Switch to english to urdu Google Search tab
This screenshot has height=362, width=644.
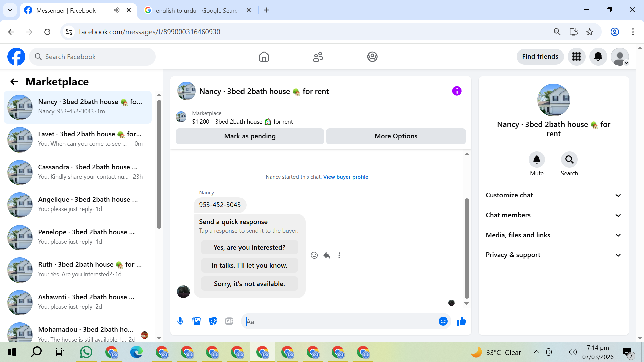[198, 10]
